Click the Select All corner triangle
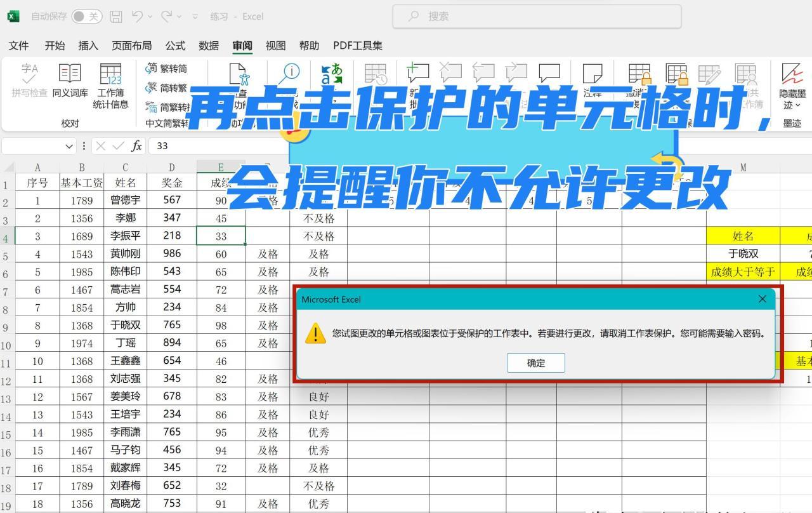 click(x=9, y=168)
